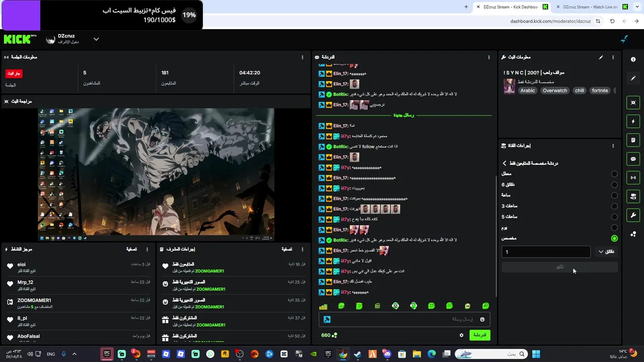
Task: Open the info icon in right sidebar
Action: (x=633, y=59)
